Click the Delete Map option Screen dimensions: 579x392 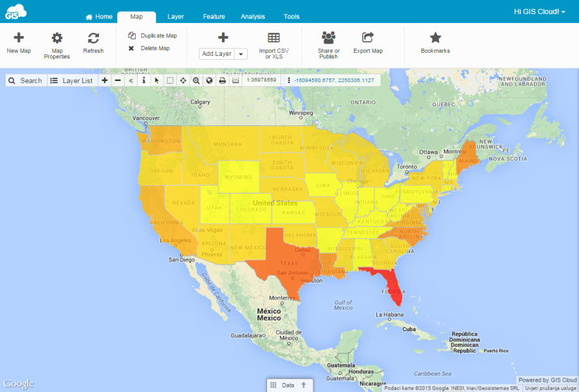pyautogui.click(x=149, y=48)
